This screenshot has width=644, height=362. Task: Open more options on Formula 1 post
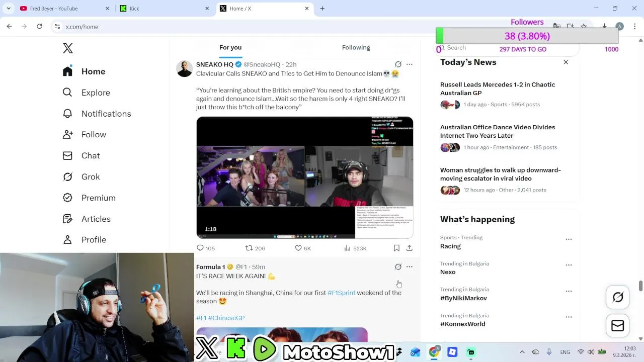[x=410, y=266]
